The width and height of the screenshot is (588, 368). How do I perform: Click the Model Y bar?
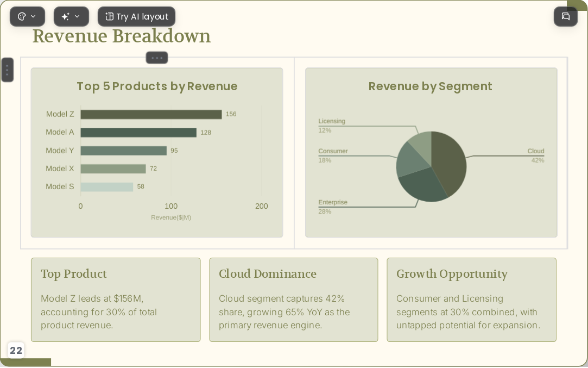coord(123,151)
